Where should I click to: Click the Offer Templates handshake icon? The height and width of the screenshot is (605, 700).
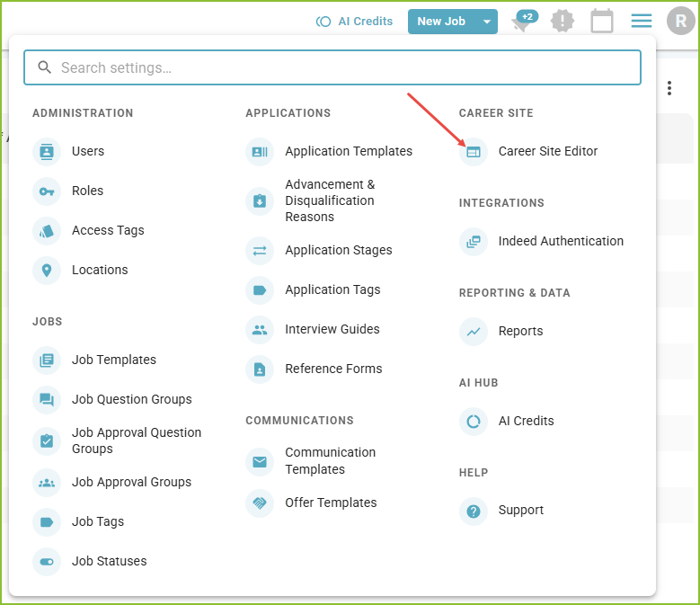point(260,503)
